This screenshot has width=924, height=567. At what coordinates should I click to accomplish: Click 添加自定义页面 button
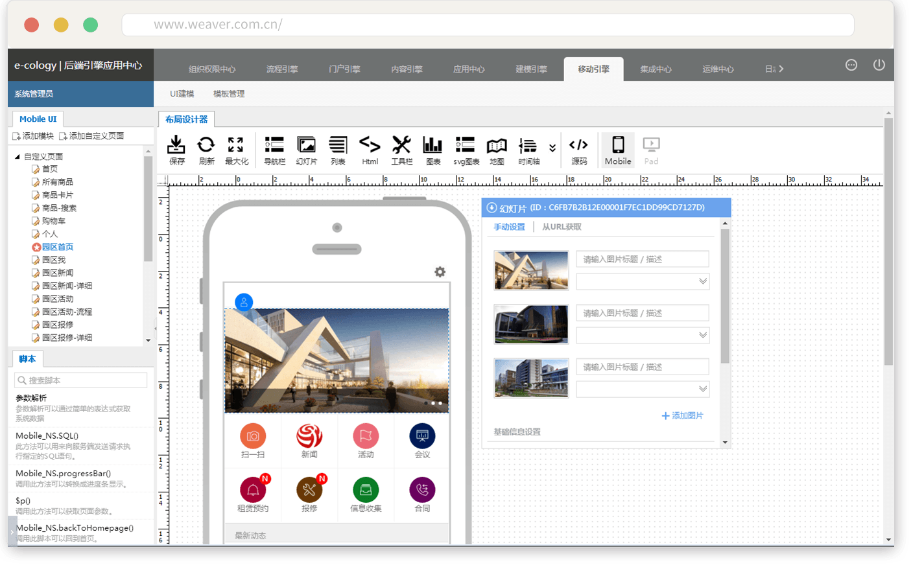coord(91,136)
